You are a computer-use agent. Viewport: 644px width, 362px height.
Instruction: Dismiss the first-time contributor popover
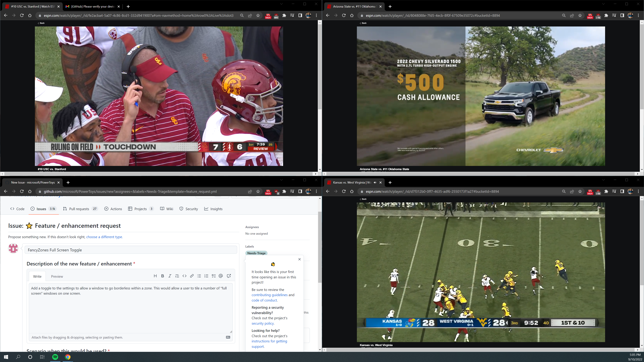(x=300, y=259)
